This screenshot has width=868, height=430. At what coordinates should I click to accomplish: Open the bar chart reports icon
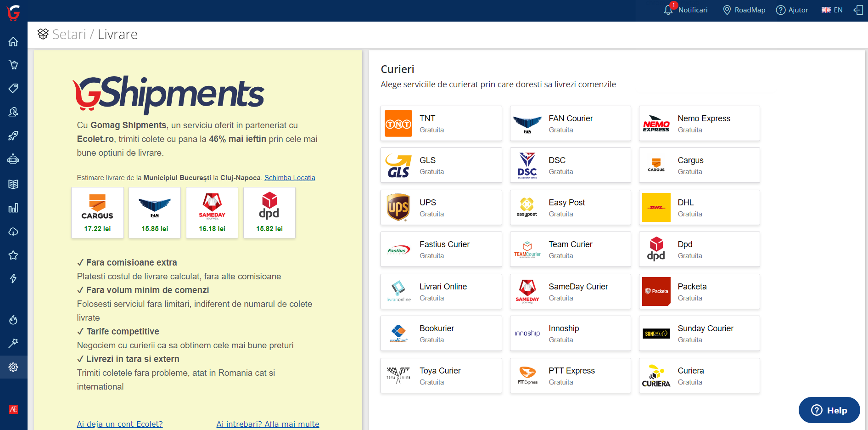click(x=13, y=208)
